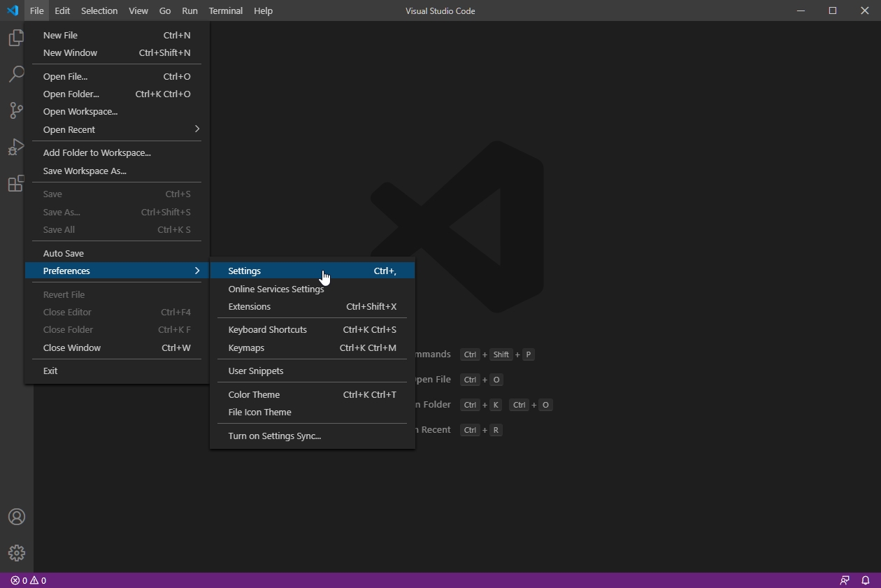881x588 pixels.
Task: Open the View menu
Action: click(x=138, y=10)
